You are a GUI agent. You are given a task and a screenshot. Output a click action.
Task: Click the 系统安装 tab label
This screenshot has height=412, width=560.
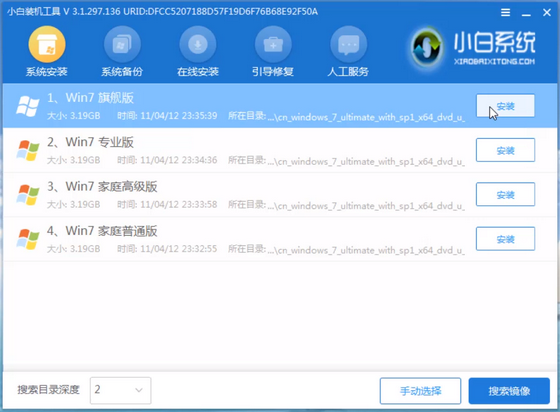47,72
